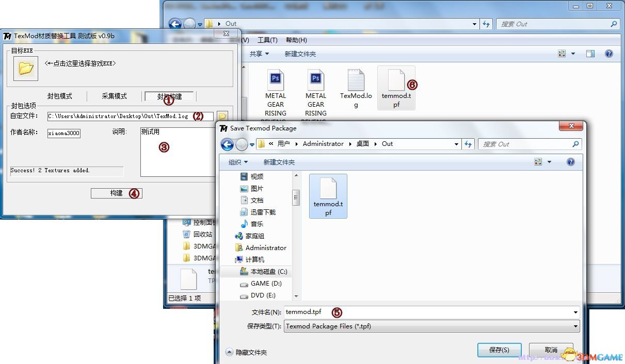Open recent locations dropdown in Save dialog
The image size is (625, 364).
(252, 145)
